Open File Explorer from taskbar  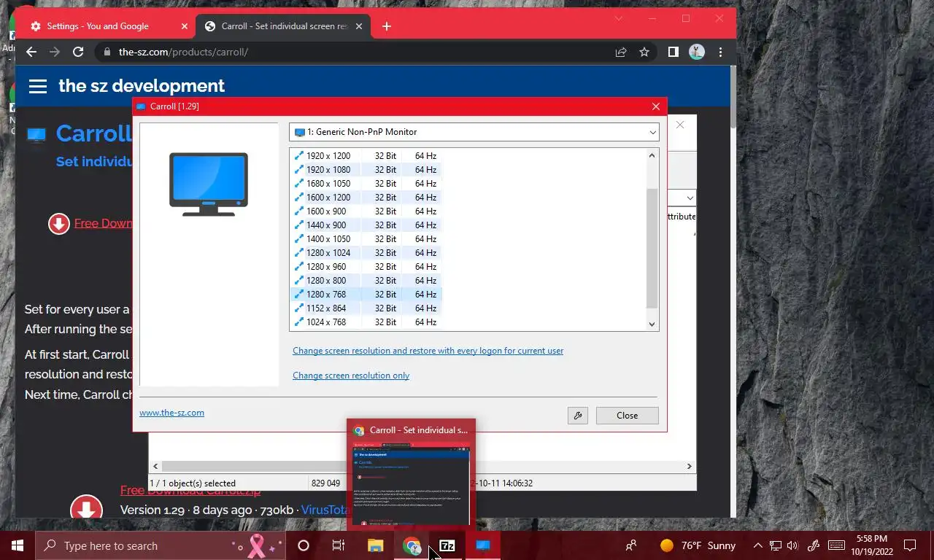tap(375, 545)
